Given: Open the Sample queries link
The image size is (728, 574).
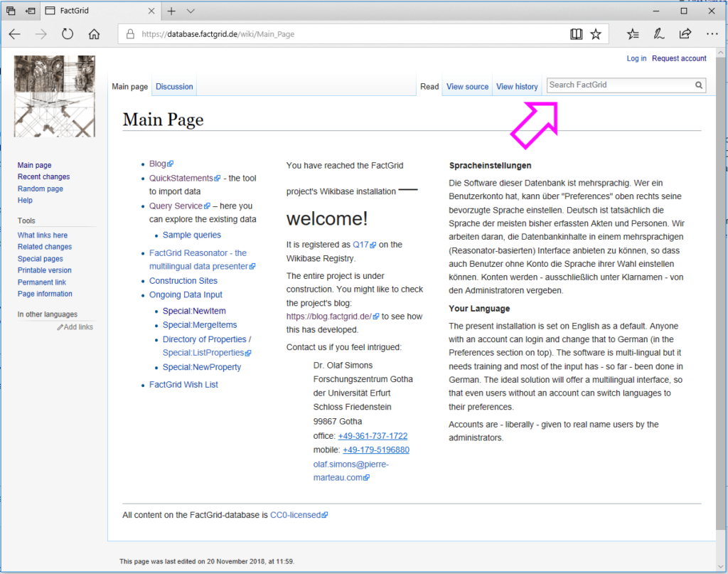Looking at the screenshot, I should point(192,235).
